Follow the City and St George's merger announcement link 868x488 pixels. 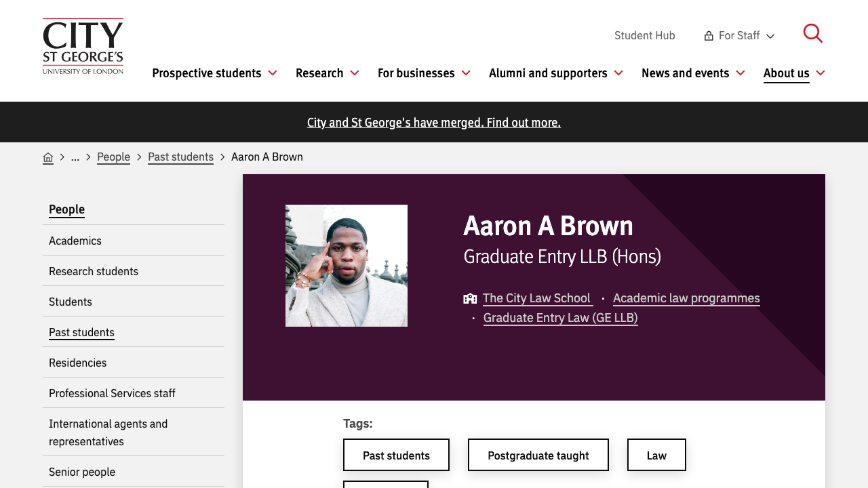point(433,123)
